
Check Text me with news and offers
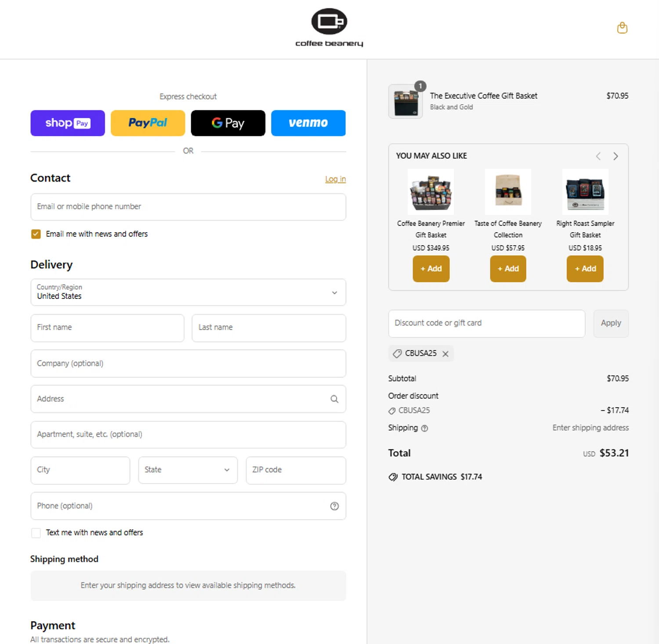[x=36, y=533]
